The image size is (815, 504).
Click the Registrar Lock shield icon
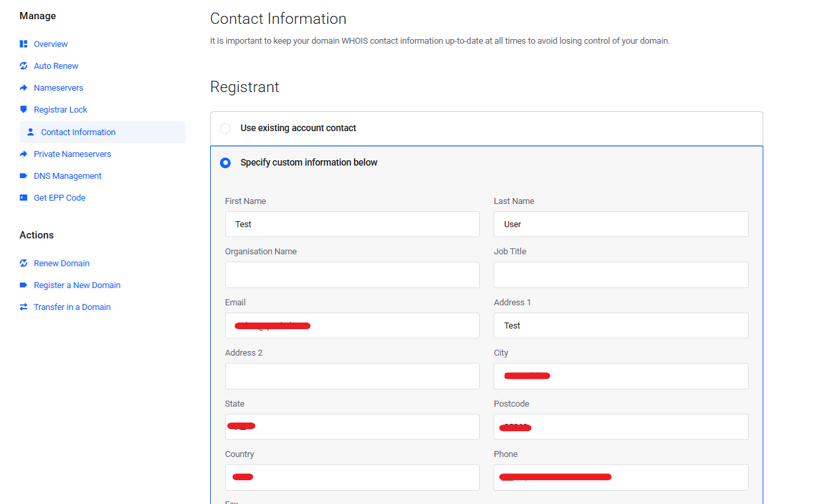(x=24, y=110)
